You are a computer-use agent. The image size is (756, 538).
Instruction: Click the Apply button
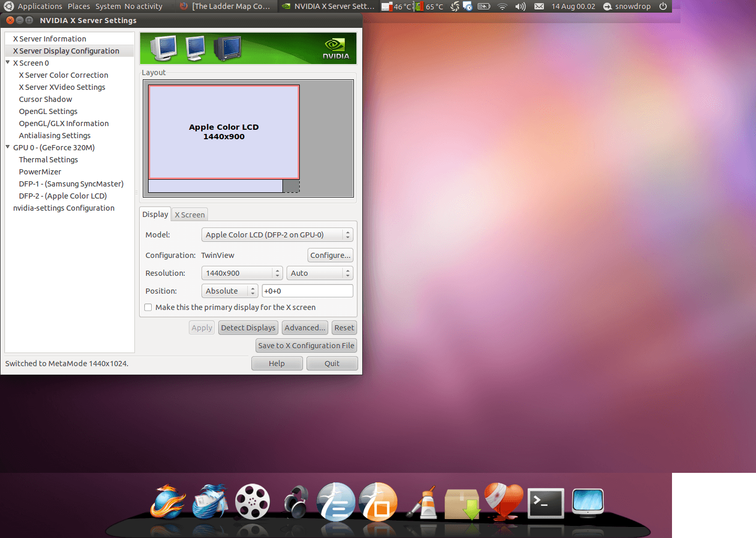(x=202, y=328)
